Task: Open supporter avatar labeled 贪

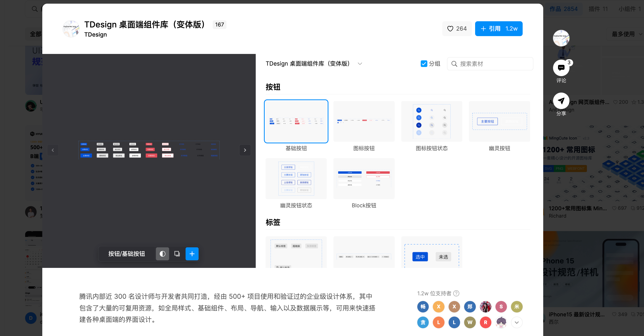Action: click(x=423, y=322)
